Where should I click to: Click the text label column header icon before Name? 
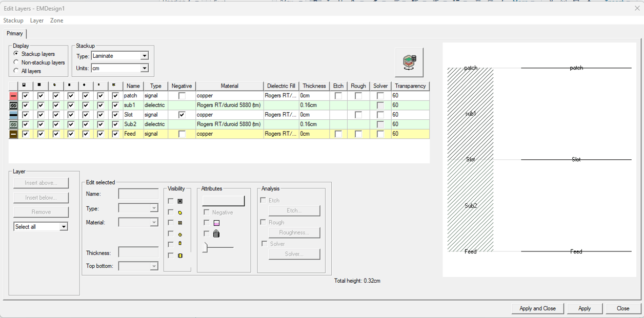click(x=114, y=85)
